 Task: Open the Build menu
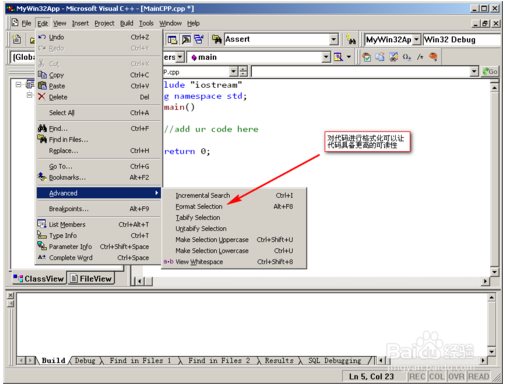(127, 23)
